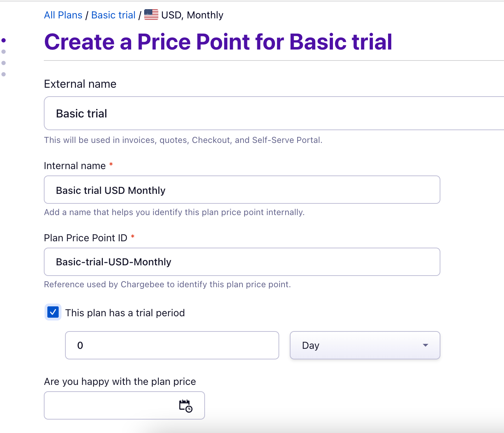The image size is (504, 433).
Task: Select the first purple step dot
Action: pyautogui.click(x=4, y=40)
